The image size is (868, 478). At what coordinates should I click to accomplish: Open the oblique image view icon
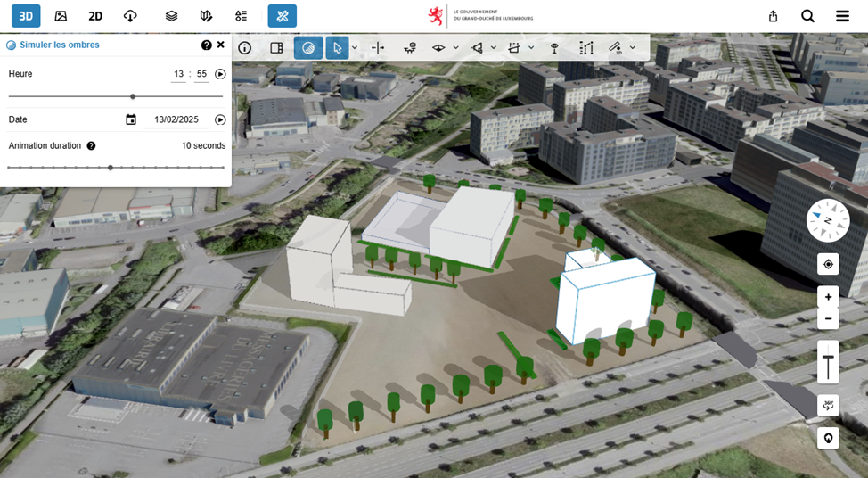pyautogui.click(x=61, y=16)
